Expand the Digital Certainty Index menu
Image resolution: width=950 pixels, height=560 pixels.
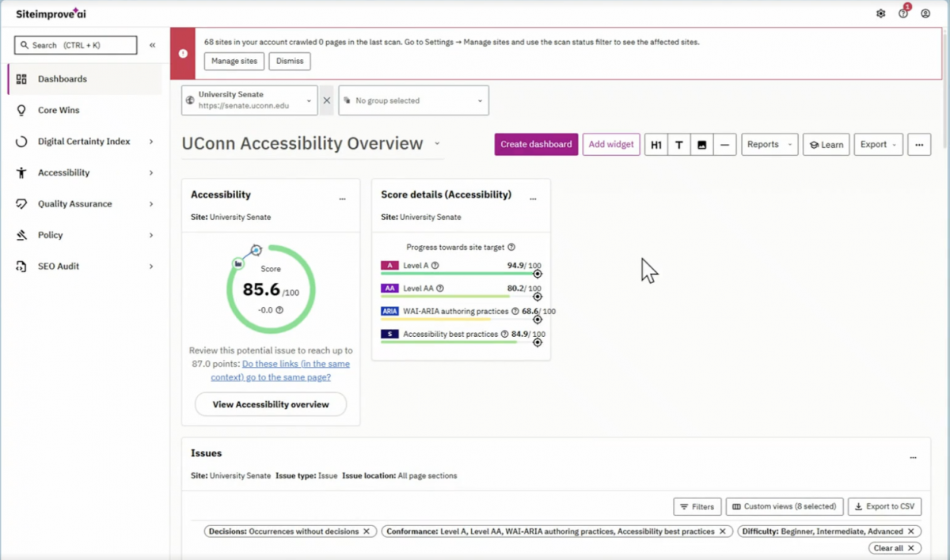tap(151, 142)
